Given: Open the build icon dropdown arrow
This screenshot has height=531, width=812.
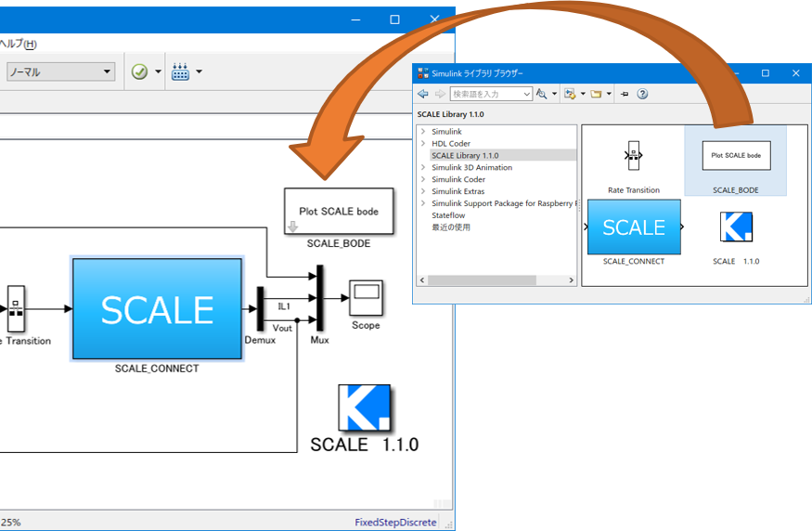Looking at the screenshot, I should pos(199,71).
